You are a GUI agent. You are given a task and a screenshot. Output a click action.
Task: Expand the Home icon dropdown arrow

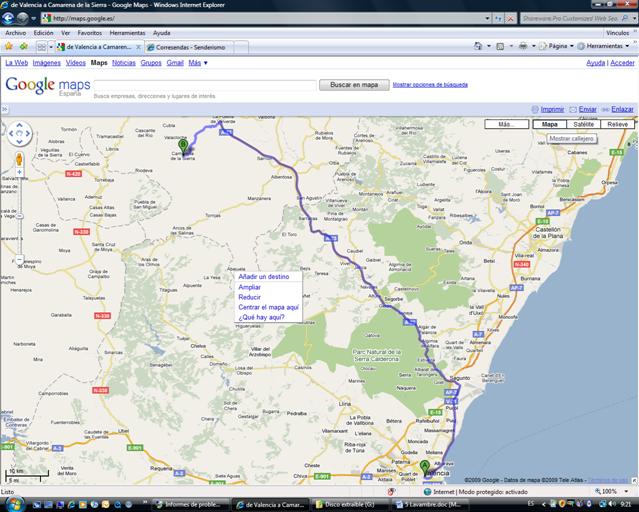tap(489, 46)
